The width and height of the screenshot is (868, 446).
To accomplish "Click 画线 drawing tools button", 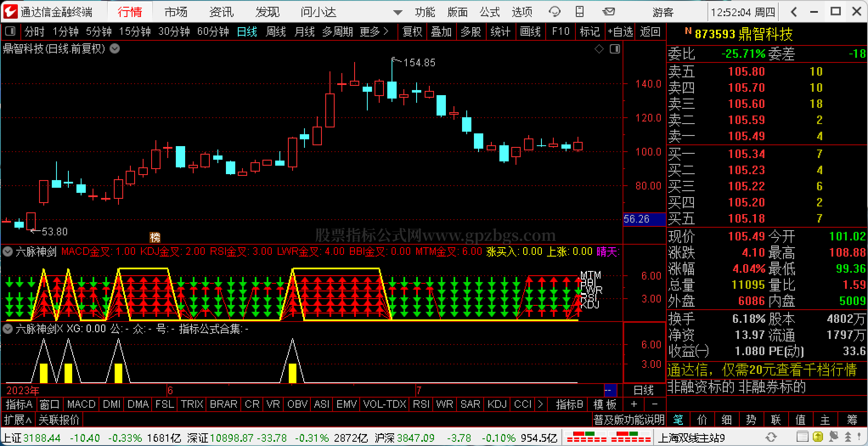I will click(530, 31).
